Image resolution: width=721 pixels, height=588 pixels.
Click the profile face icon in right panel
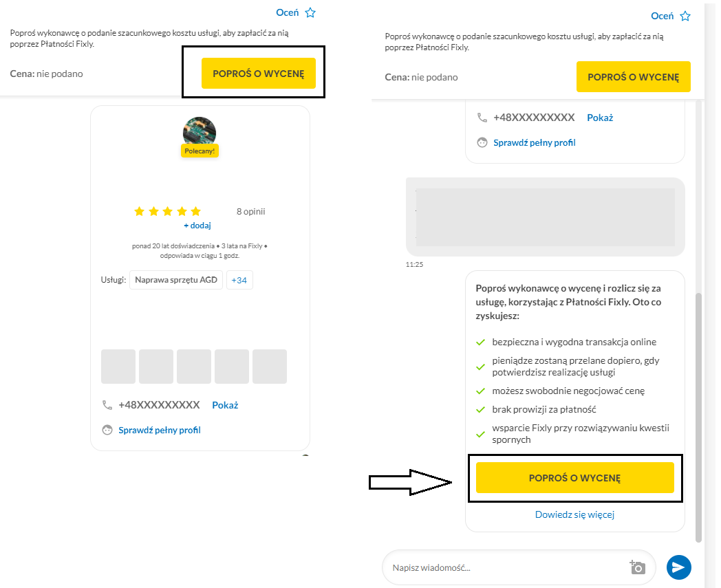pyautogui.click(x=482, y=142)
